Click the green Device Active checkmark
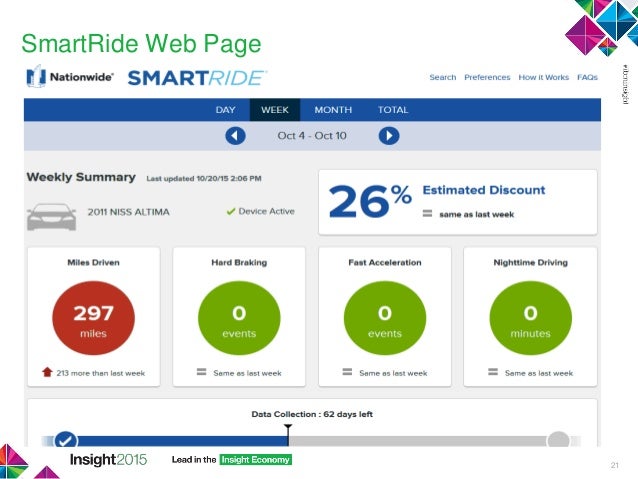 click(x=231, y=211)
